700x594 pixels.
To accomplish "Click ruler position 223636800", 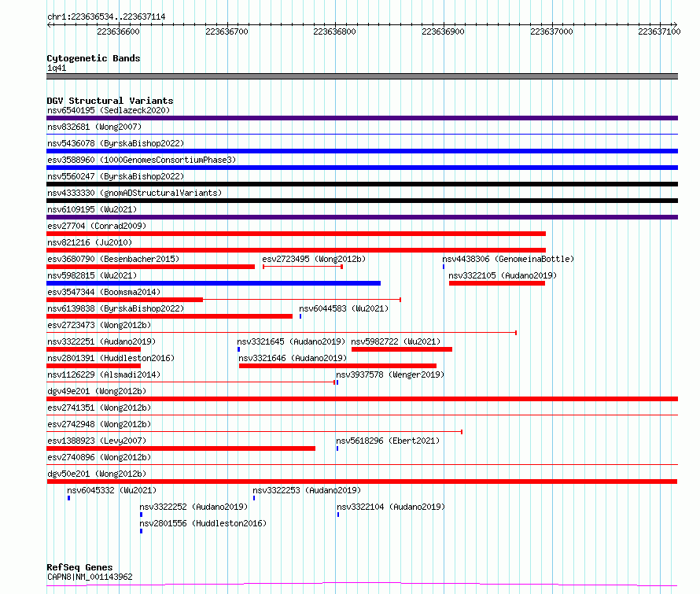I will click(x=335, y=31).
